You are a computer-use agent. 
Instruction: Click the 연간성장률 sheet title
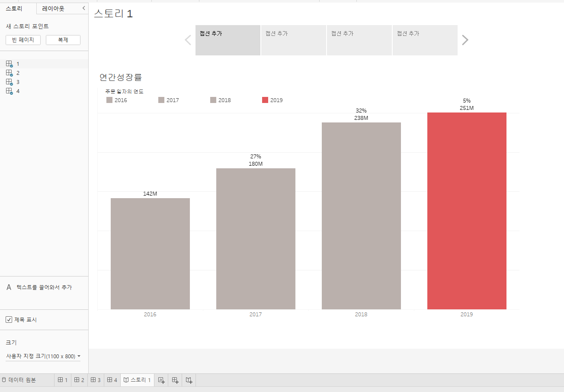tap(121, 77)
